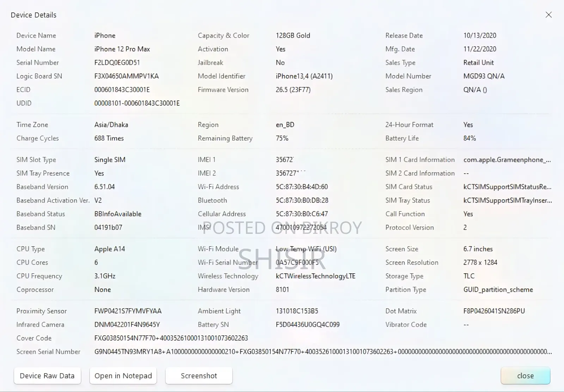Select the Wi-Fi Serial Number label
This screenshot has height=392, width=564.
(228, 262)
